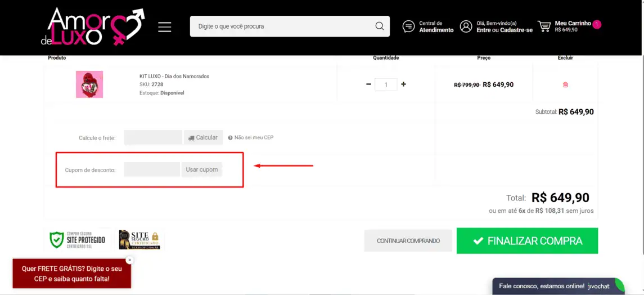Click the SKU 2728 text
This screenshot has height=295, width=644.
tap(151, 84)
